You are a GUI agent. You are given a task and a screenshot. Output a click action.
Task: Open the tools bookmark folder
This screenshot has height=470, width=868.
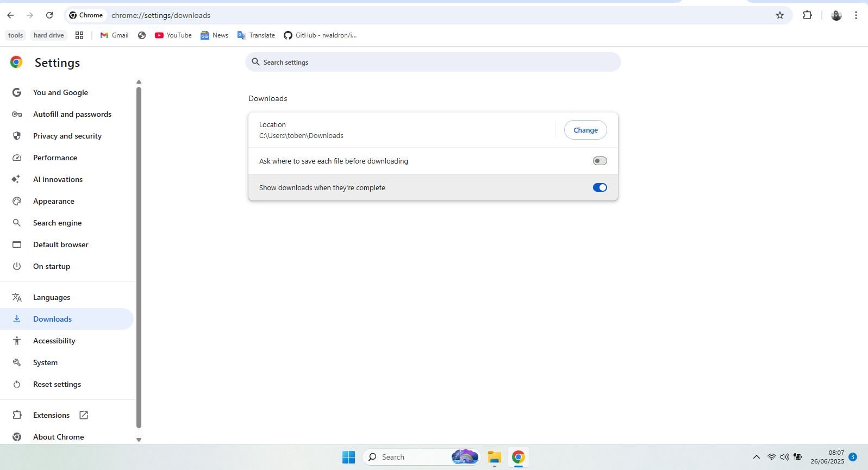pos(16,35)
